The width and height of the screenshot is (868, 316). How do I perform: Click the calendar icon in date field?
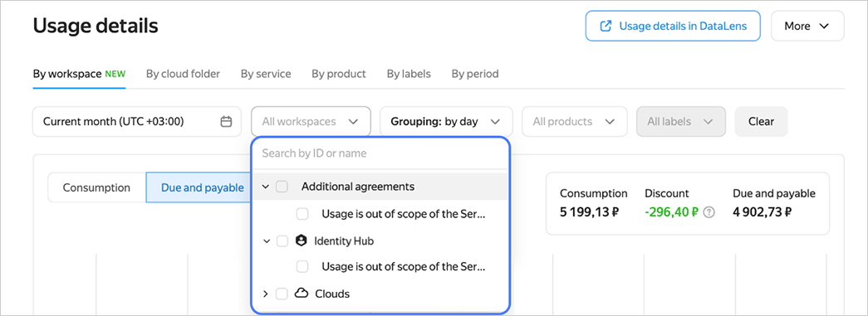tap(226, 122)
